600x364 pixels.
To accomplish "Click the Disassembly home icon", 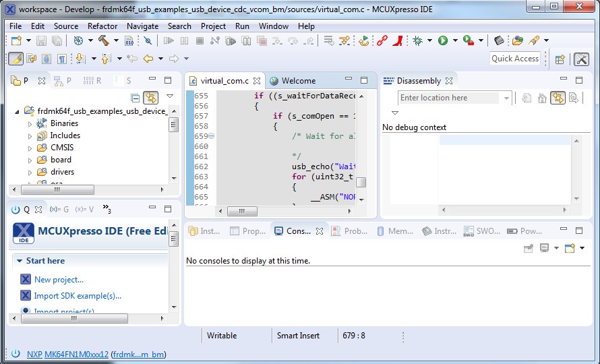I will 542,98.
